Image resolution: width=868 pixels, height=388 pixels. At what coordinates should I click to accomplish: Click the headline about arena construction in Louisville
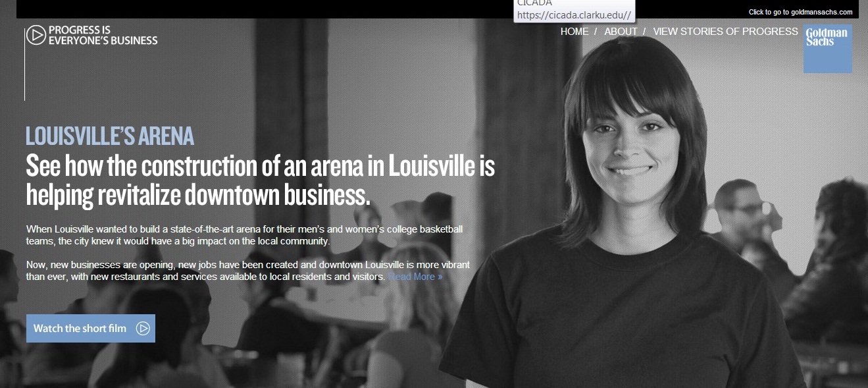[x=260, y=180]
